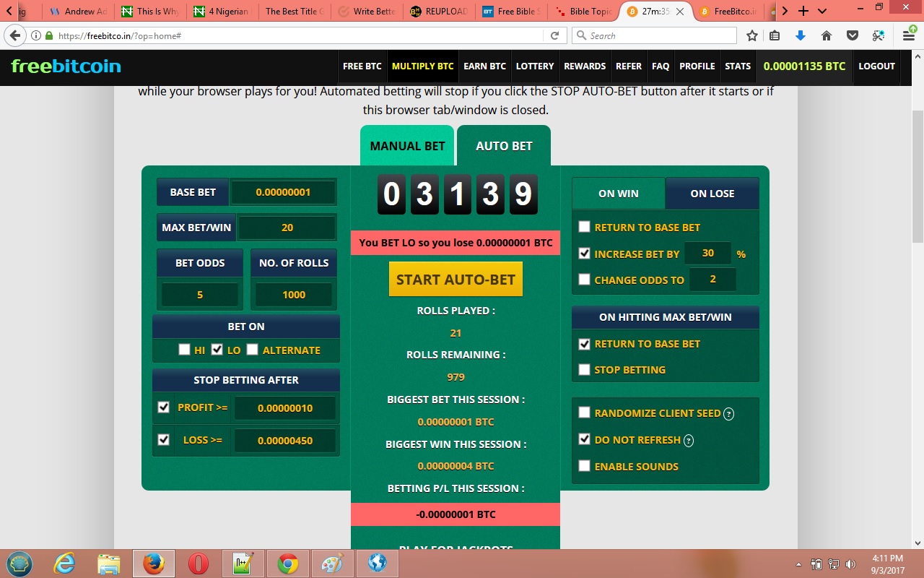
Task: Switch to the ON LOSE tab
Action: (712, 194)
